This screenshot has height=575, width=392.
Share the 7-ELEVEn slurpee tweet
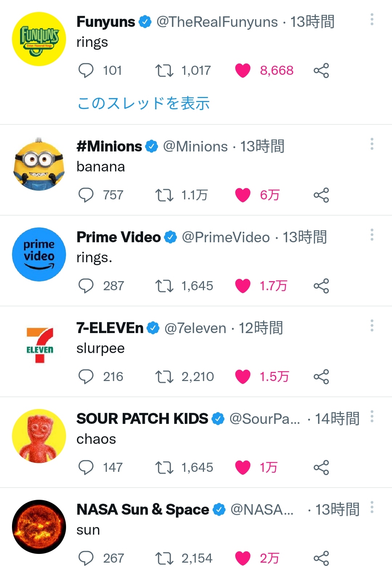(x=321, y=377)
